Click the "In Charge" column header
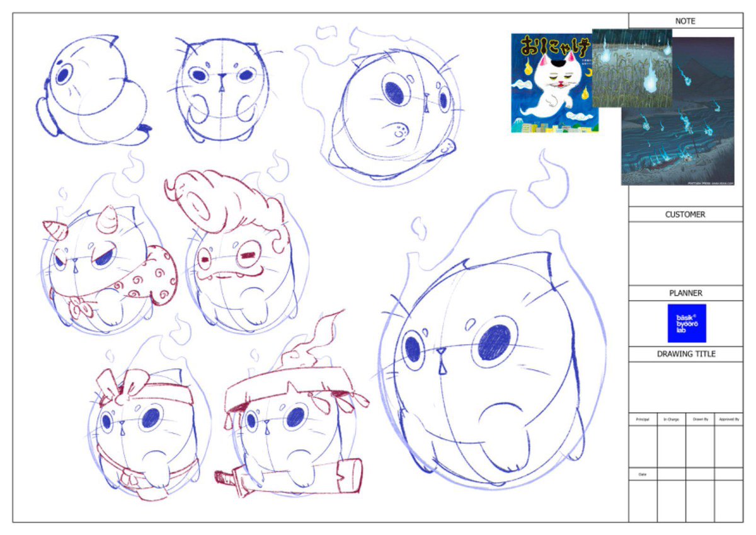 click(x=672, y=419)
